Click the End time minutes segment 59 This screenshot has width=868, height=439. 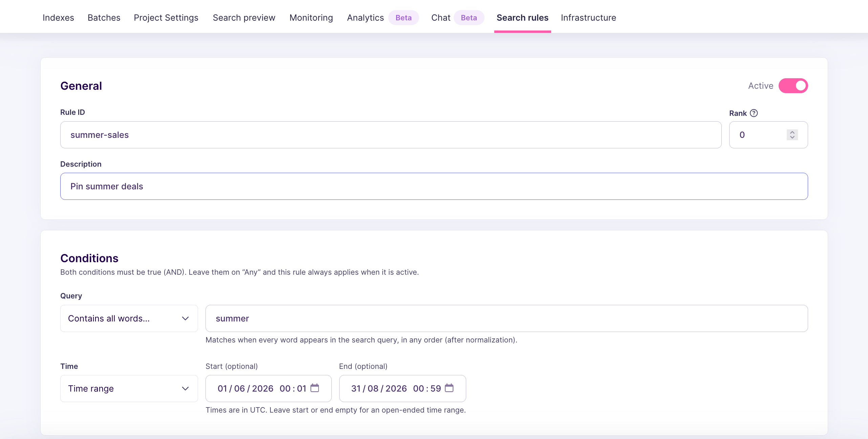click(x=436, y=389)
